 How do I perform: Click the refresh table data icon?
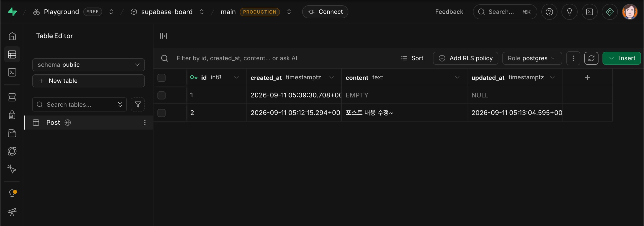(591, 58)
